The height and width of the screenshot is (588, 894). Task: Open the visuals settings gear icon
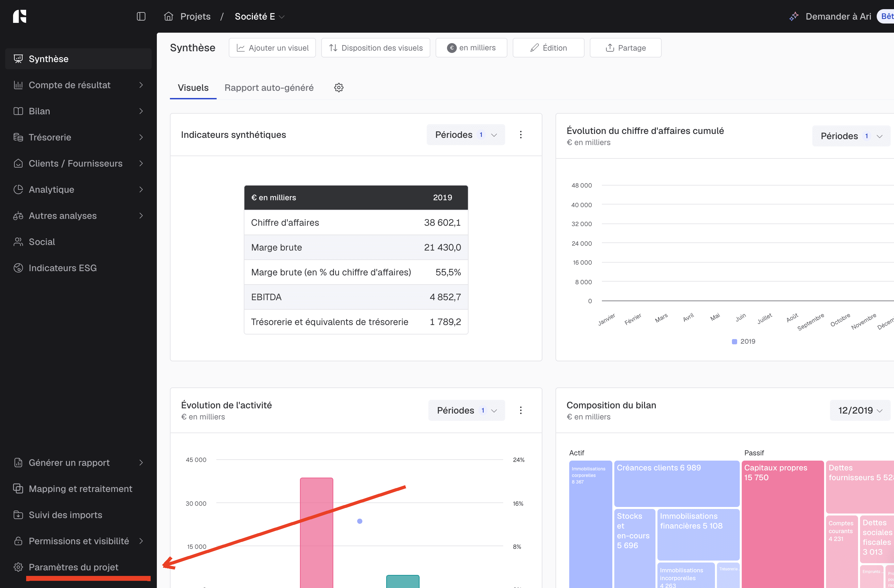click(x=339, y=88)
